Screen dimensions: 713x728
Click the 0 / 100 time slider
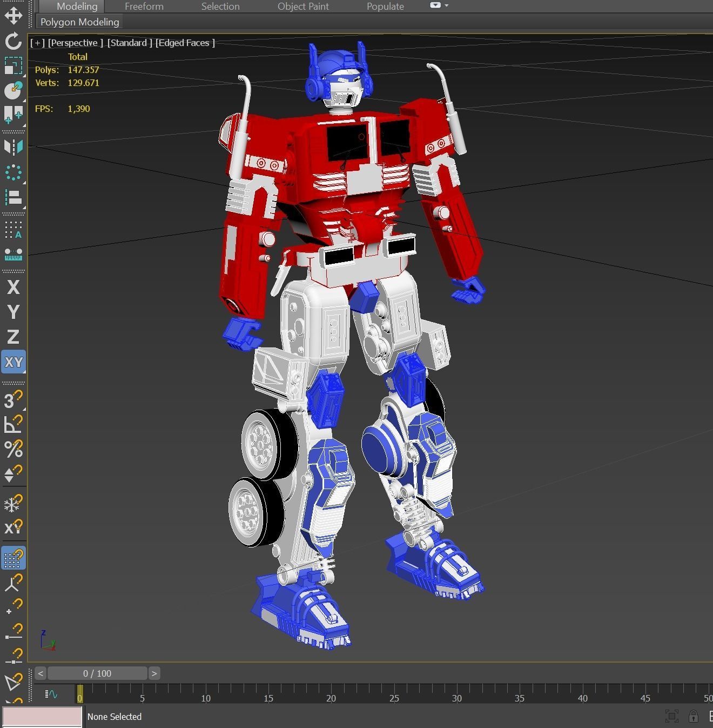click(x=97, y=673)
